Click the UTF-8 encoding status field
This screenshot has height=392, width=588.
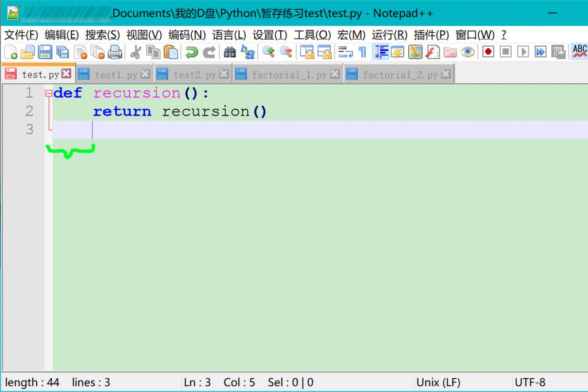point(530,382)
